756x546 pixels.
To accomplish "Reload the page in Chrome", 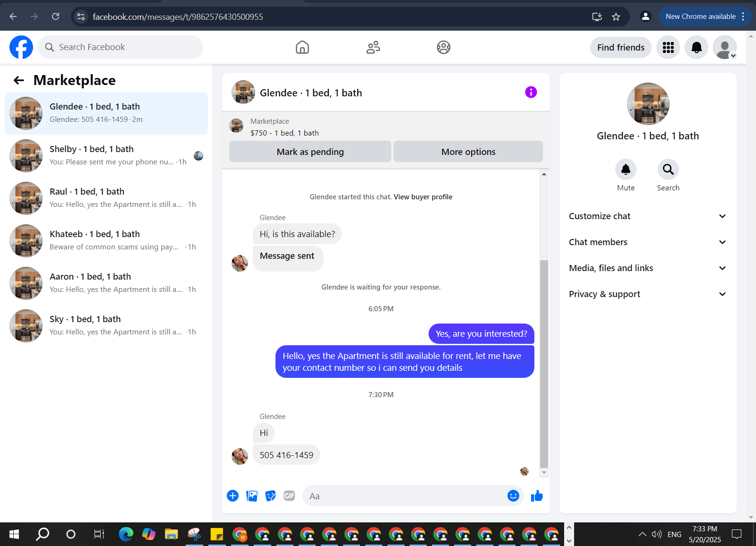I will (55, 17).
